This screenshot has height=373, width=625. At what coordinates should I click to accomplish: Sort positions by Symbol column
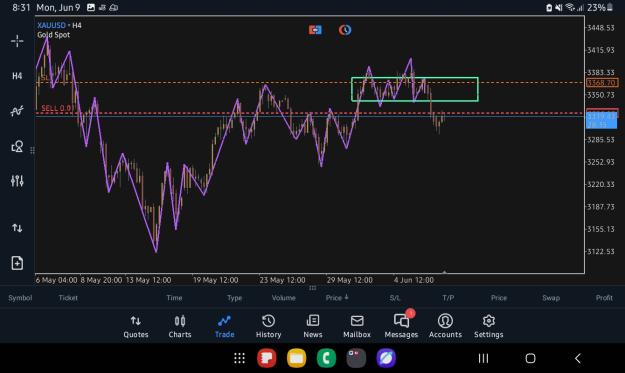click(x=20, y=298)
